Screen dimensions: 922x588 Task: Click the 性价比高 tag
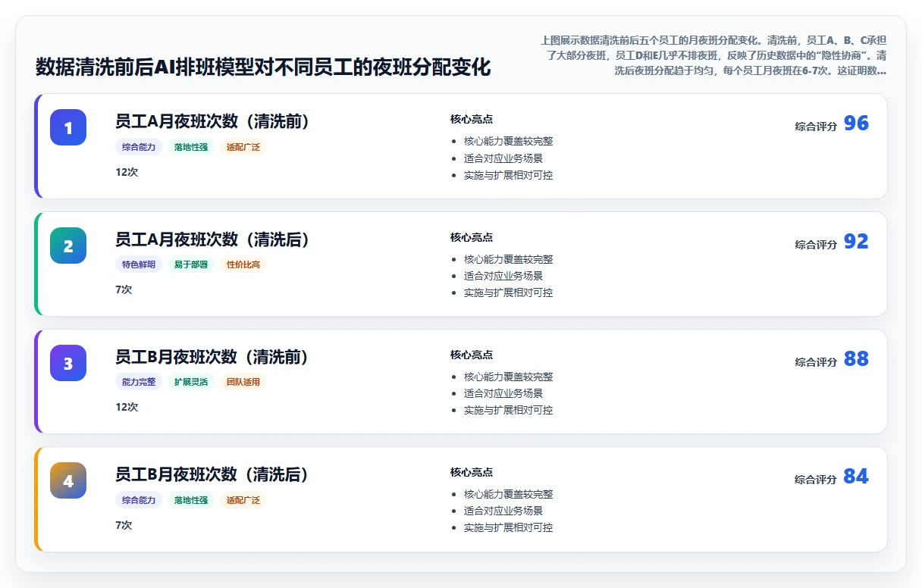point(243,264)
